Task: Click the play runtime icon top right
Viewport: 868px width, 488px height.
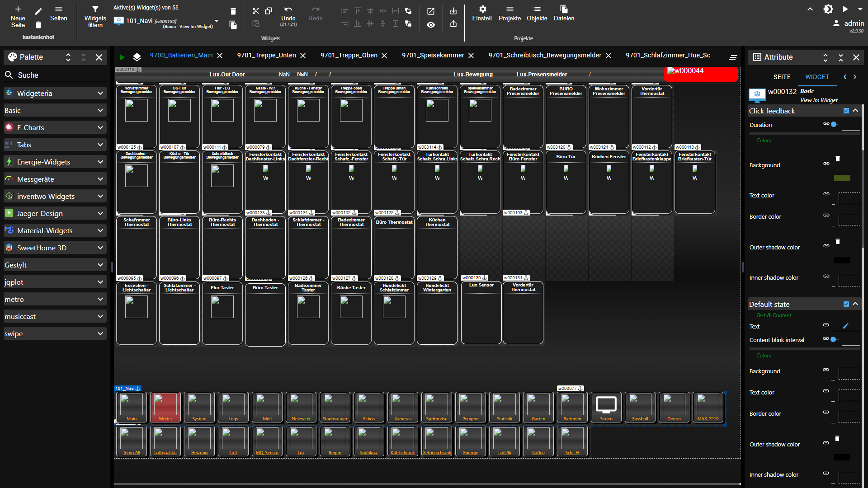Action: point(845,9)
